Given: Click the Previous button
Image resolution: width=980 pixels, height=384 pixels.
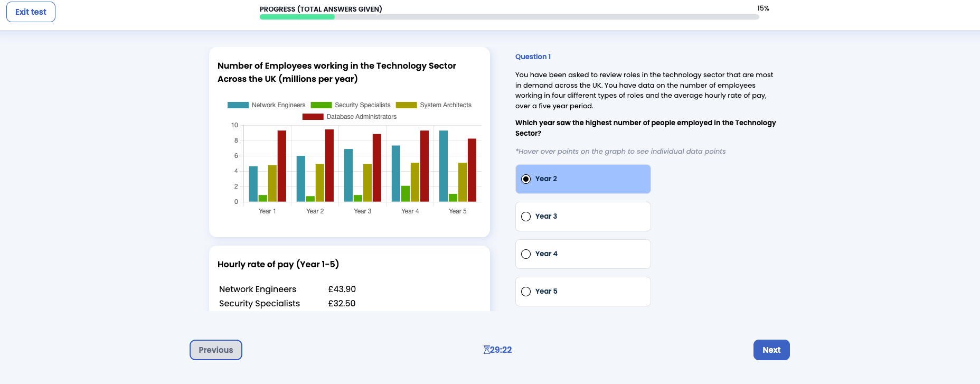Looking at the screenshot, I should point(215,350).
